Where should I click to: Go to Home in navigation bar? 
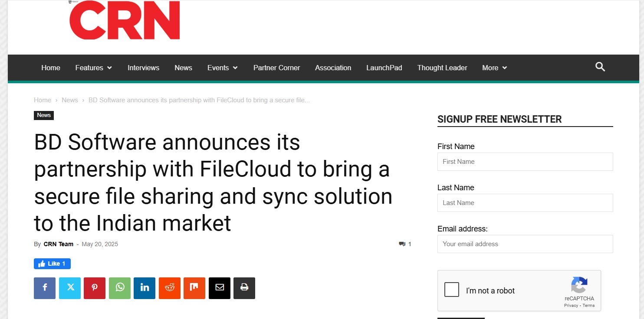pyautogui.click(x=51, y=68)
